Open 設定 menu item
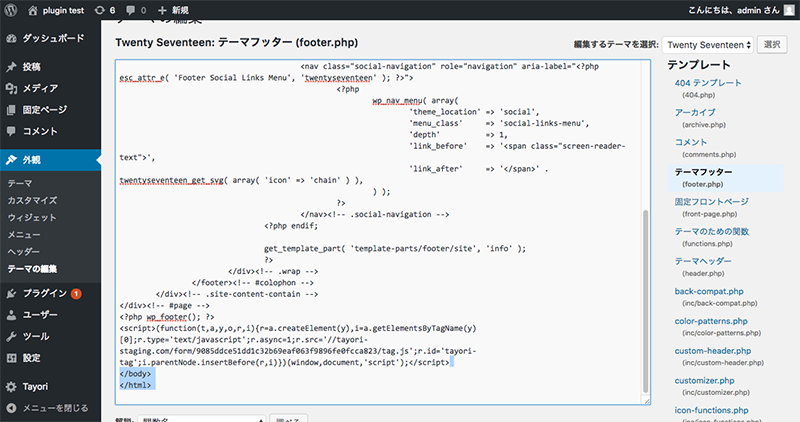800x422 pixels. point(51,358)
